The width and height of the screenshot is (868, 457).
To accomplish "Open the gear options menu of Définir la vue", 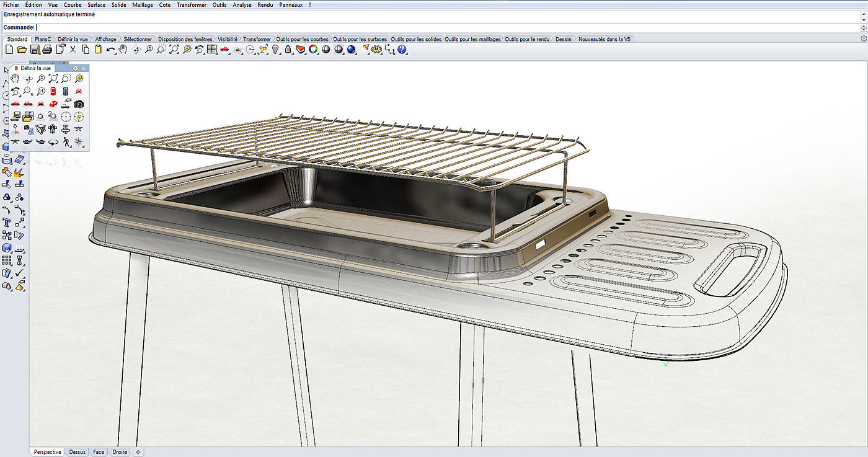I will point(76,68).
